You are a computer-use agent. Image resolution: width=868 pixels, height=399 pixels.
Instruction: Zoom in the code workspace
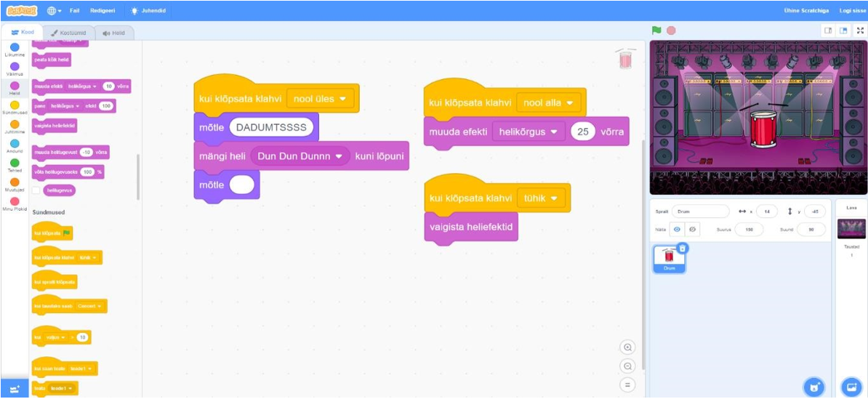tap(628, 347)
